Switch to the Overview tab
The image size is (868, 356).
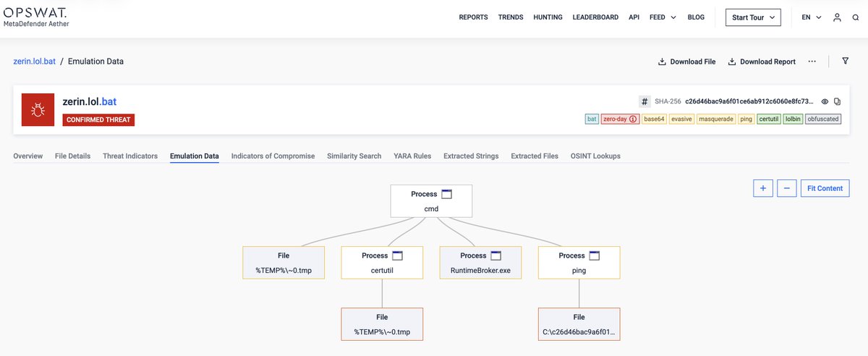tap(27, 156)
